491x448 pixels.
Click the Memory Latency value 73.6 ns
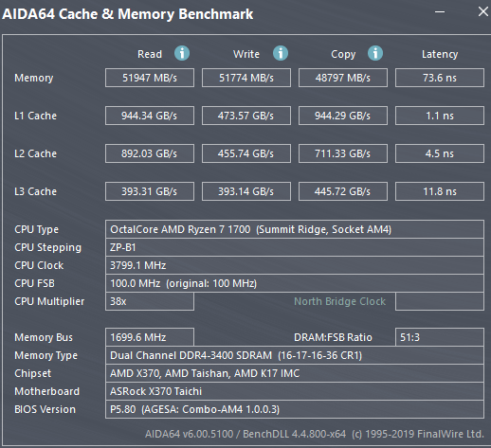440,78
